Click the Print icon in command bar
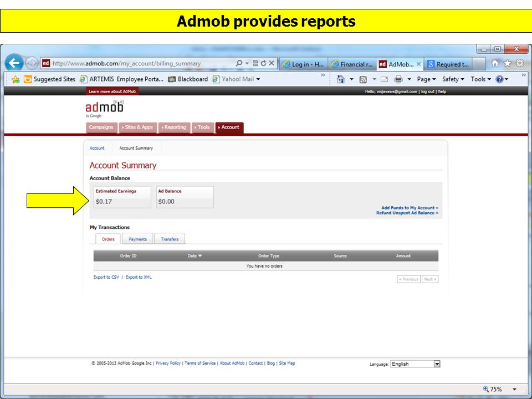This screenshot has width=532, height=399. coord(398,79)
